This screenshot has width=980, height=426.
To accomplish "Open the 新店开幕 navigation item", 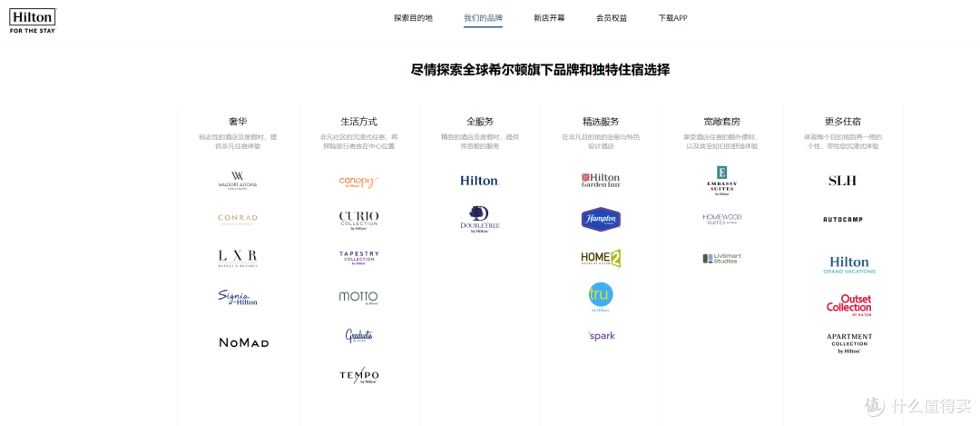I will 549,18.
